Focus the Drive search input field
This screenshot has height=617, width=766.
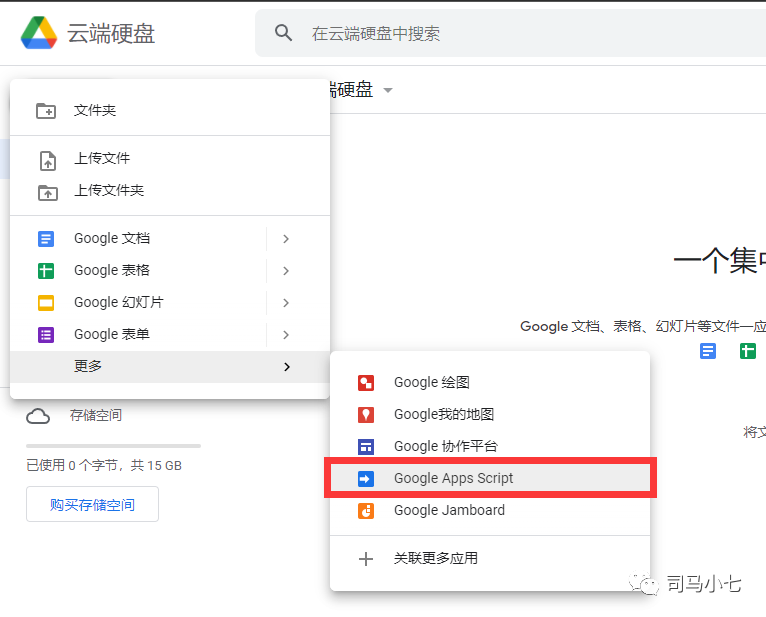click(x=511, y=33)
